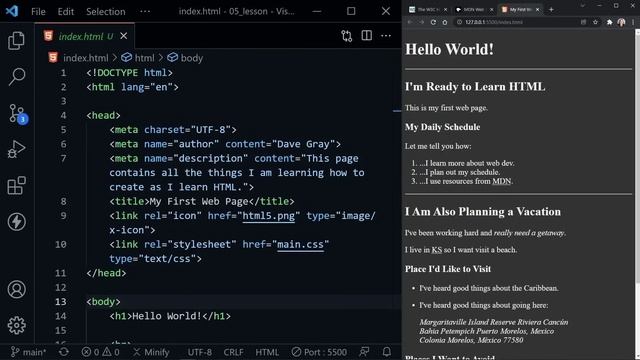Open the Manage gear icon

[16, 325]
